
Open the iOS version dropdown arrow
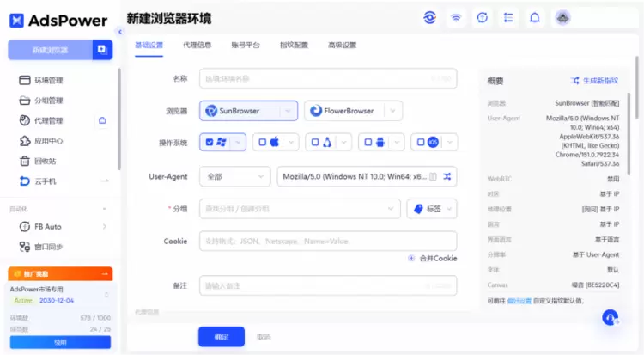(450, 143)
